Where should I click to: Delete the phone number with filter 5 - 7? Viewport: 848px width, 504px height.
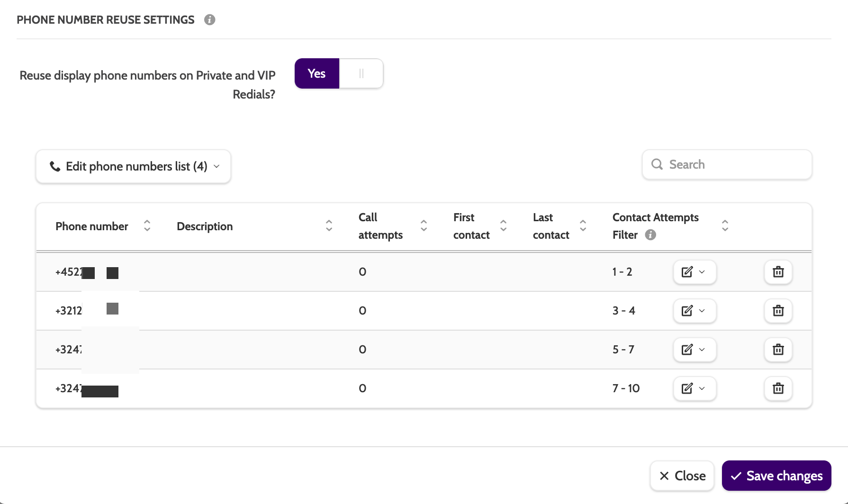point(778,350)
